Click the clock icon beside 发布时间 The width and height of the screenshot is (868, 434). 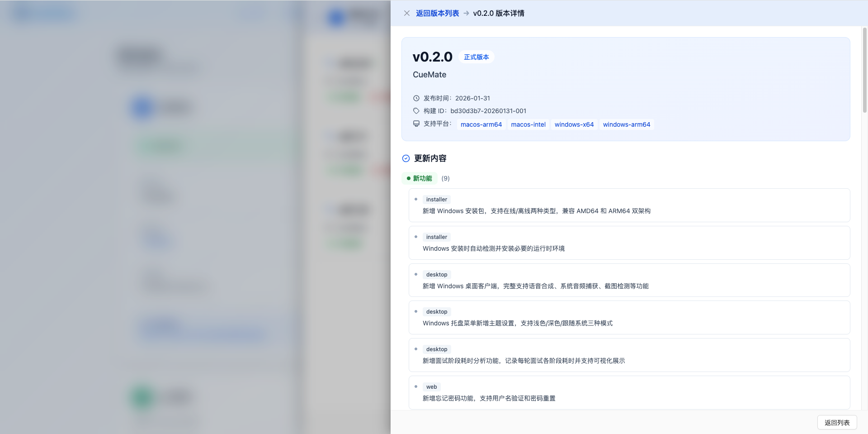[416, 98]
